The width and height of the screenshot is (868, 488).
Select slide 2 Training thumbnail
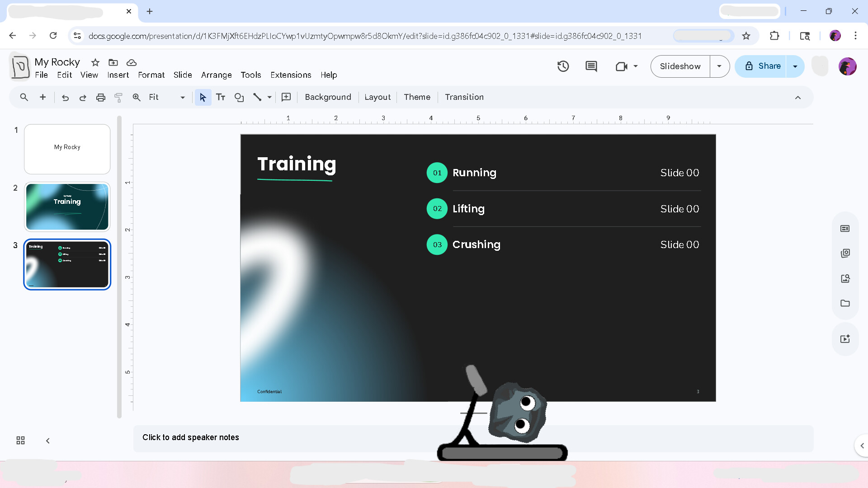pos(67,207)
